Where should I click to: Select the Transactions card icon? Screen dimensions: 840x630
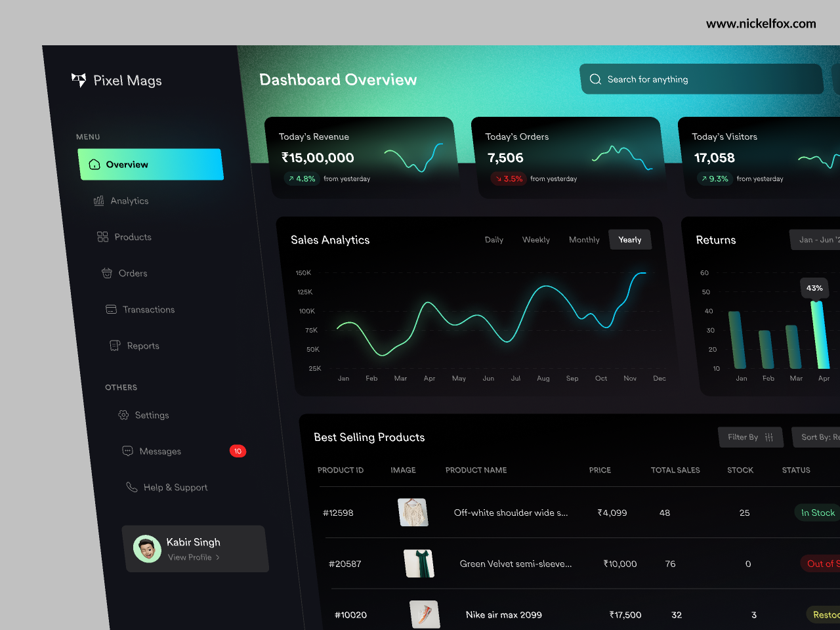click(x=110, y=309)
